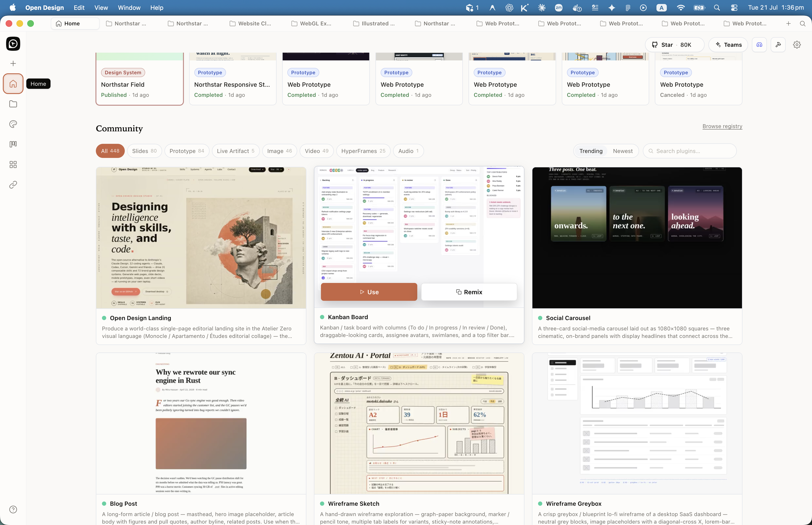Viewport: 812px width, 525px height.
Task: Open the Home icon in the sidebar
Action: click(13, 83)
